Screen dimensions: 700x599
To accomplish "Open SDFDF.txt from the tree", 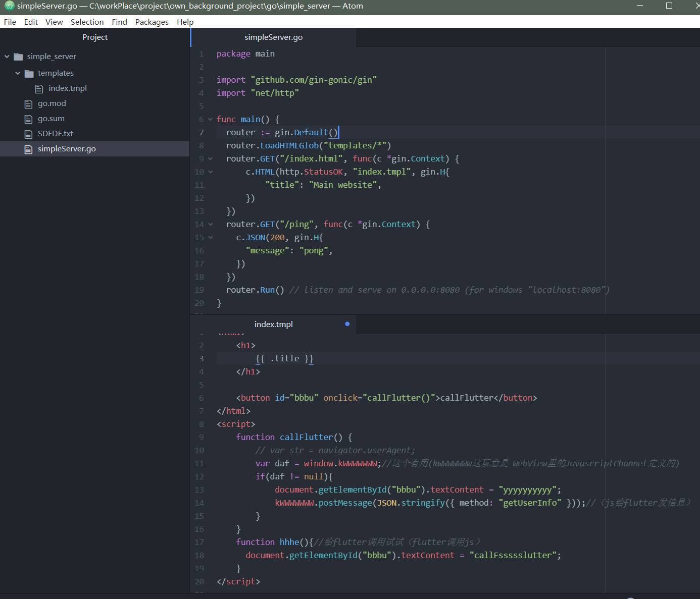I will tap(56, 134).
